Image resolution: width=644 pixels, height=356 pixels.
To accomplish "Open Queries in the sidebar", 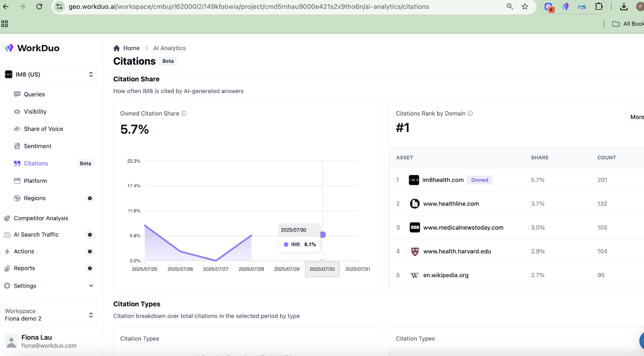I will [34, 94].
